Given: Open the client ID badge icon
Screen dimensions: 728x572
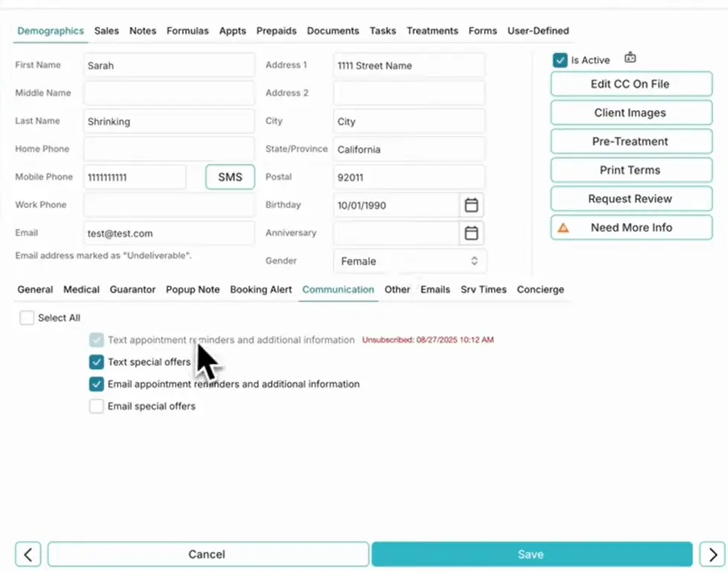Looking at the screenshot, I should pos(630,57).
